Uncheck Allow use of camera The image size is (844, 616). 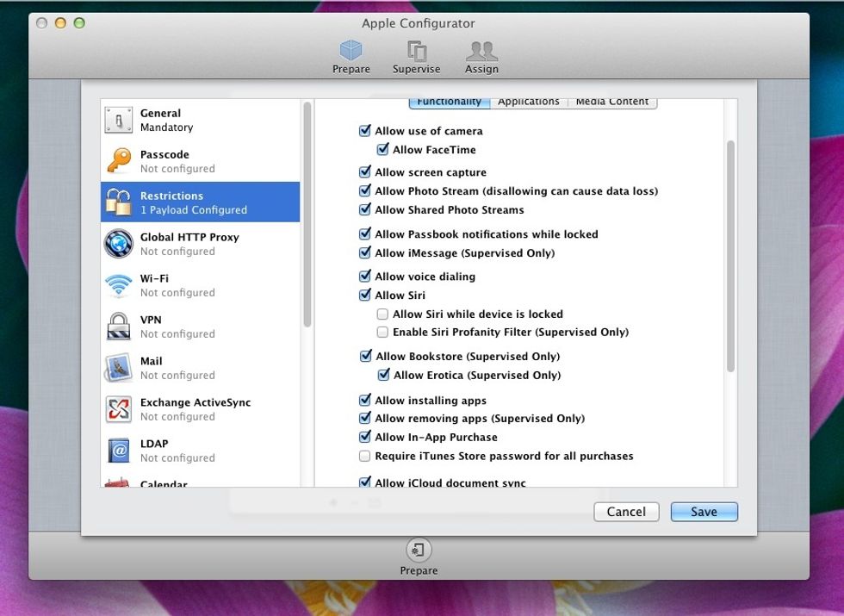point(365,131)
